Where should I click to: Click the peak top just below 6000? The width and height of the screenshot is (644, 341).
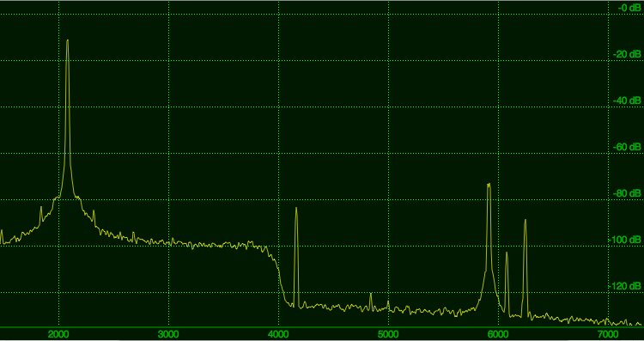point(489,185)
